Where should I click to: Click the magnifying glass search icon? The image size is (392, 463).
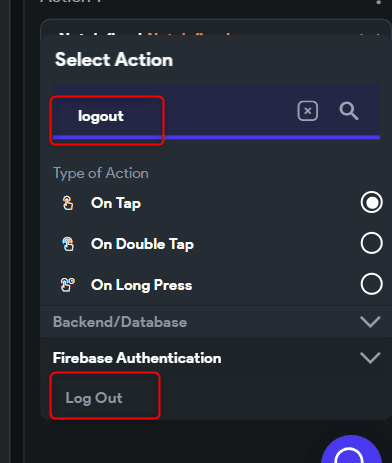click(x=349, y=111)
